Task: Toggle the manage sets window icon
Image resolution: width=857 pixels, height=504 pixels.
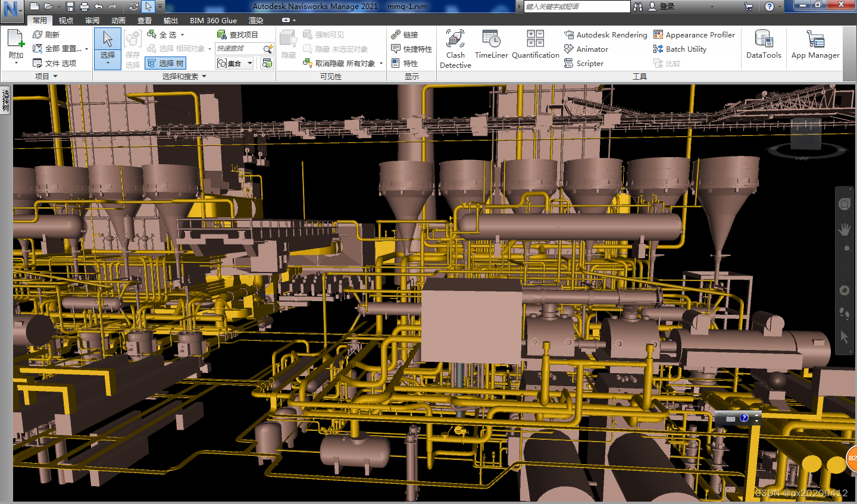Action: [x=267, y=63]
